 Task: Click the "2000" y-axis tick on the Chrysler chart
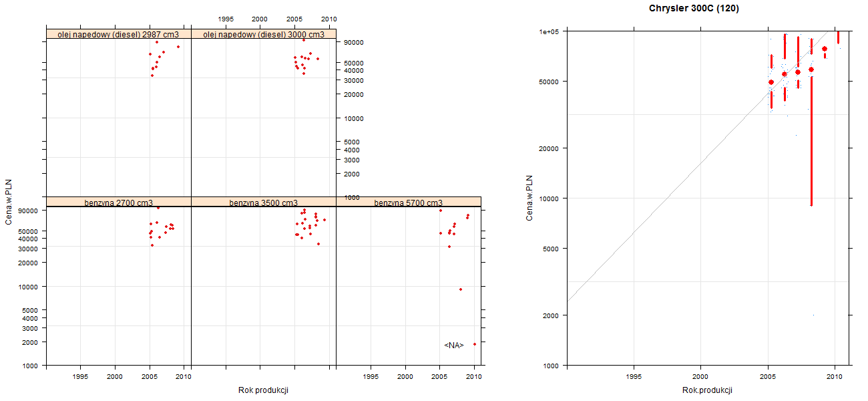coord(551,315)
